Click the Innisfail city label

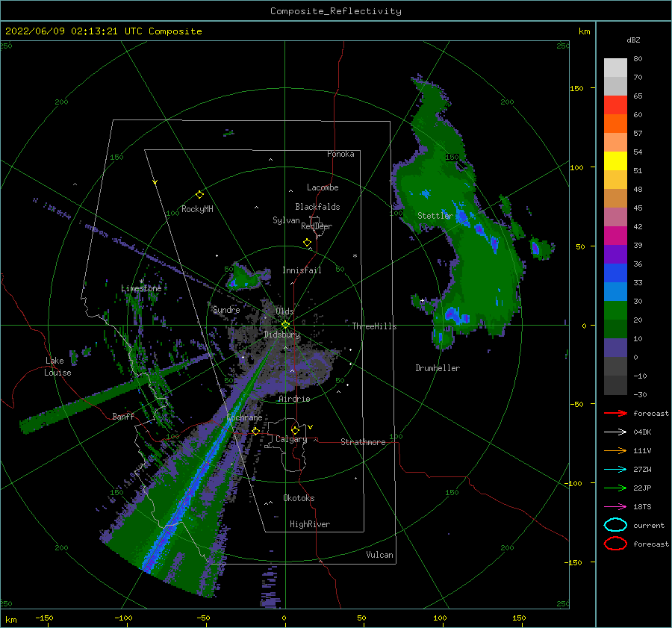pos(302,270)
